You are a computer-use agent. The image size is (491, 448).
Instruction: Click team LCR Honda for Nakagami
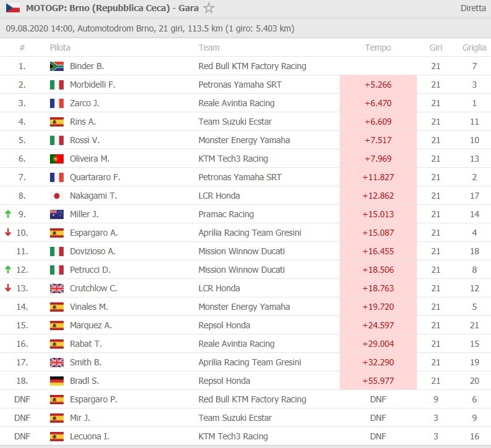click(219, 196)
